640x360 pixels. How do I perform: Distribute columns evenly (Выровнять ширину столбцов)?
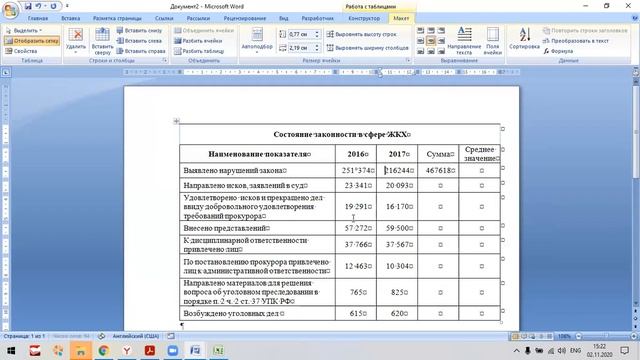click(368, 48)
